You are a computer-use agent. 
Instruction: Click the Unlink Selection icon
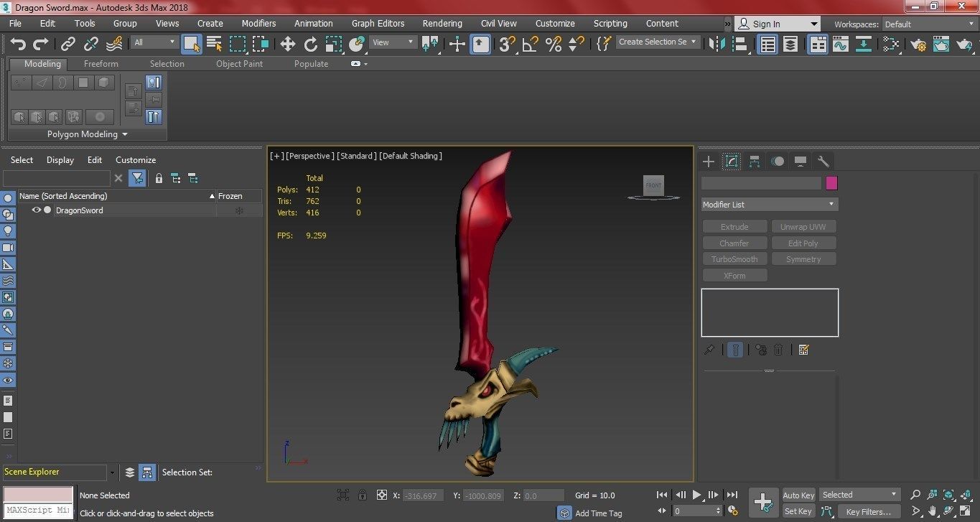click(91, 44)
